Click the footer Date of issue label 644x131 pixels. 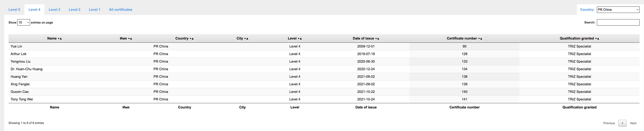[x=366, y=107]
